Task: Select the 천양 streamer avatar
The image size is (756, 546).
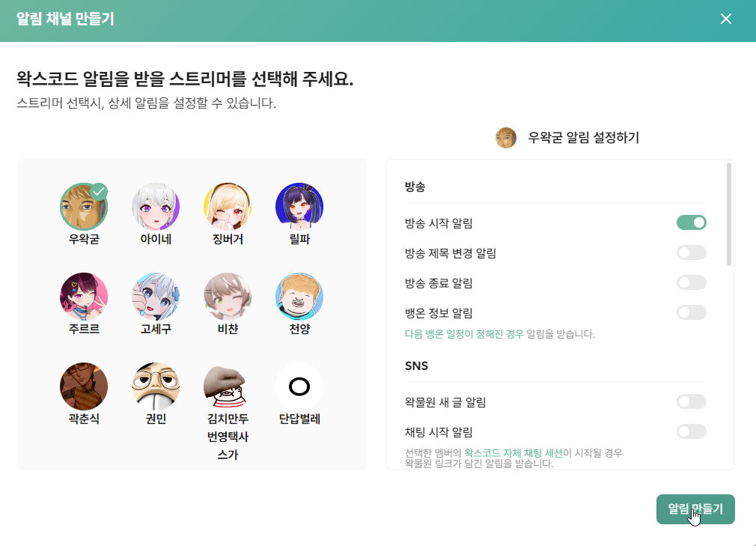Action: pyautogui.click(x=299, y=296)
